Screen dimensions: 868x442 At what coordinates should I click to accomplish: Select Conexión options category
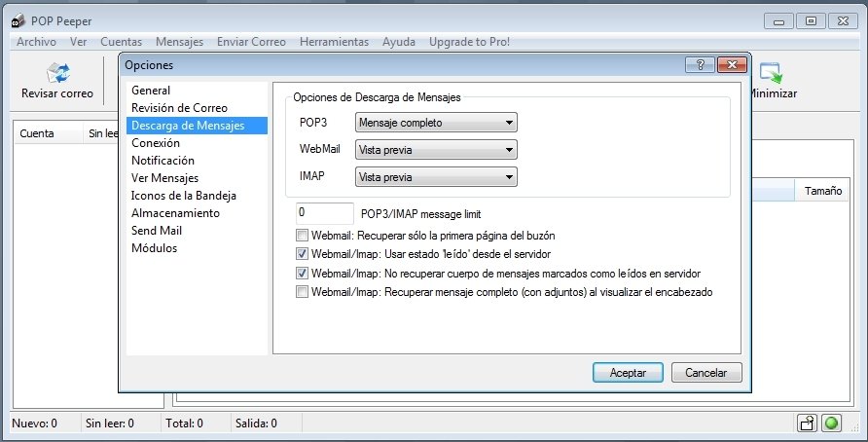(197, 143)
